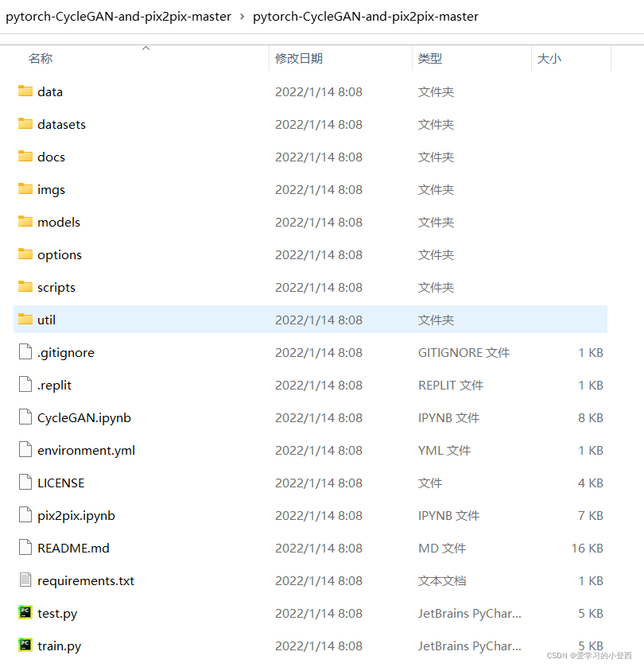Click the modified date of train.py
The image size is (644, 667).
click(319, 646)
